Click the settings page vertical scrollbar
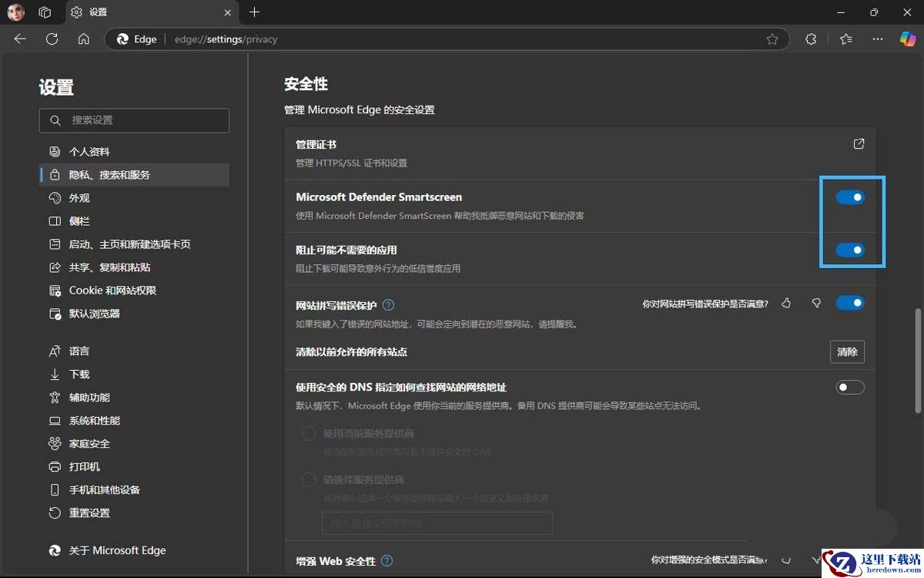The image size is (924, 578). (x=916, y=360)
